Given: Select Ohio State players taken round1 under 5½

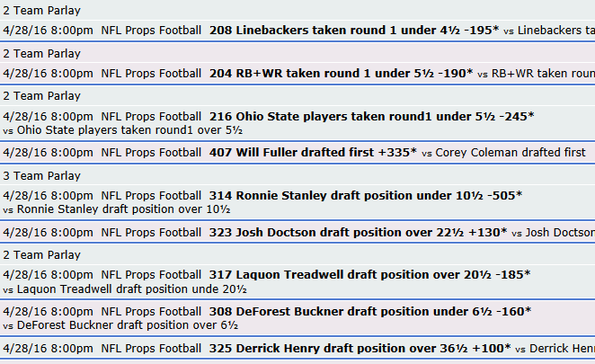Looking at the screenshot, I should pos(371,116).
